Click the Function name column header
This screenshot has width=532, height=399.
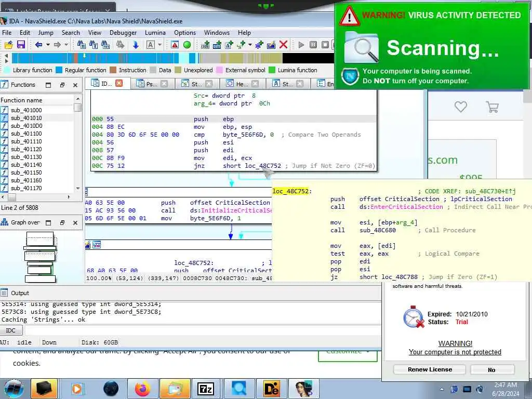coord(21,100)
